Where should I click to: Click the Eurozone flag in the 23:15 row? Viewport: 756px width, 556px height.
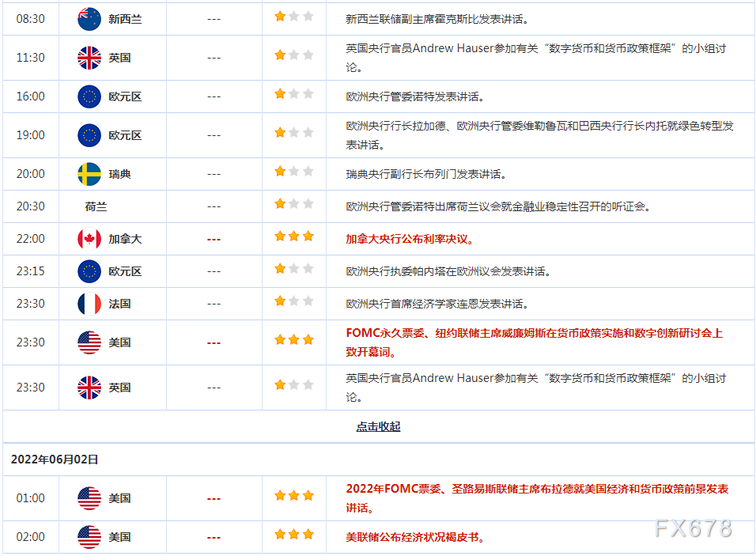coord(89,271)
